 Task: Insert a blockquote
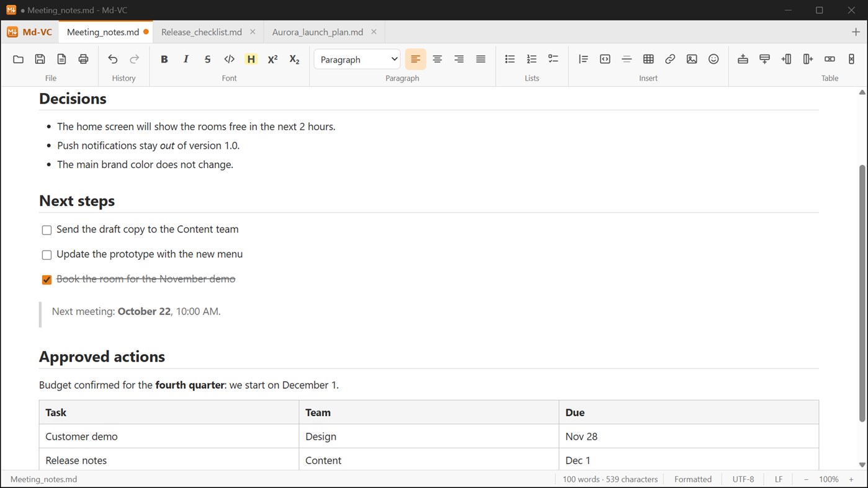tap(583, 59)
